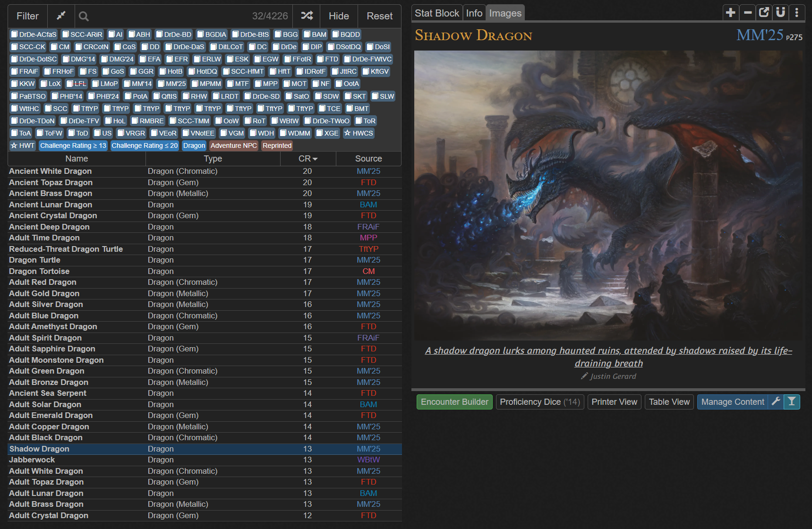
Task: Open the Shadow Dragon artwork image
Action: pyautogui.click(x=608, y=196)
